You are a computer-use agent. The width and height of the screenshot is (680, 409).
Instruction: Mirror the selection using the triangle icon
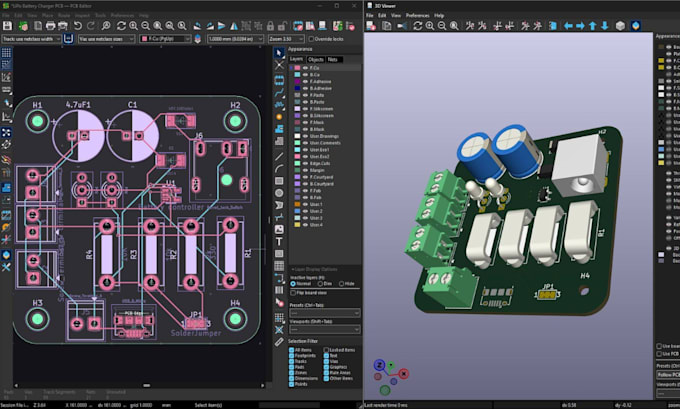(234, 26)
